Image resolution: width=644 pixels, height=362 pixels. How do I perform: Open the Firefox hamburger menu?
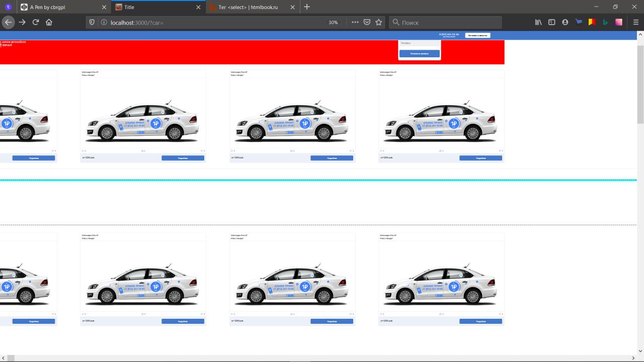pyautogui.click(x=636, y=22)
